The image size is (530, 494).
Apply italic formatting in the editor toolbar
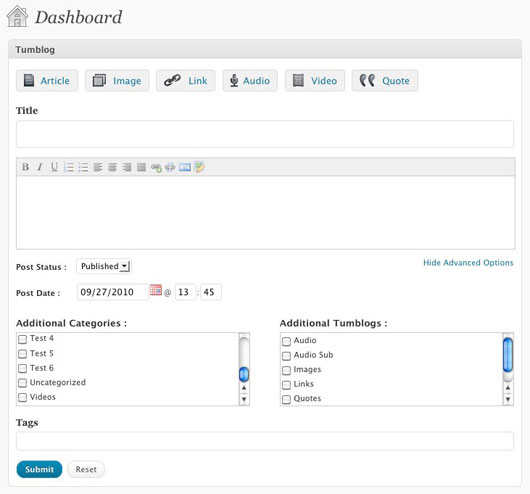click(x=40, y=167)
